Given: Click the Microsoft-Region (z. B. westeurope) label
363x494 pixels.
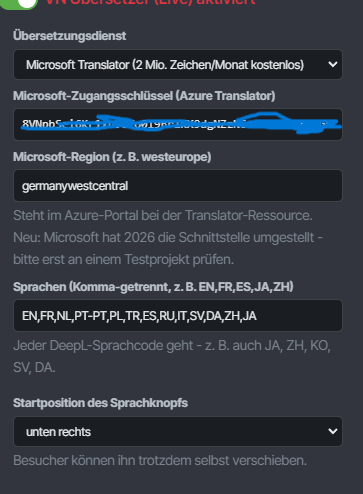Looking at the screenshot, I should click(x=112, y=157).
